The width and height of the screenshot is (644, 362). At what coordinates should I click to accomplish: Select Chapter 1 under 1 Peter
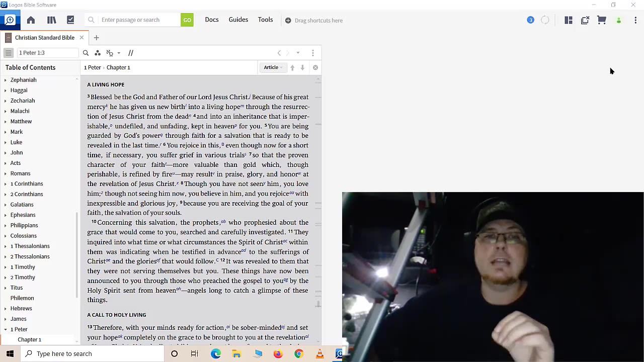29,339
